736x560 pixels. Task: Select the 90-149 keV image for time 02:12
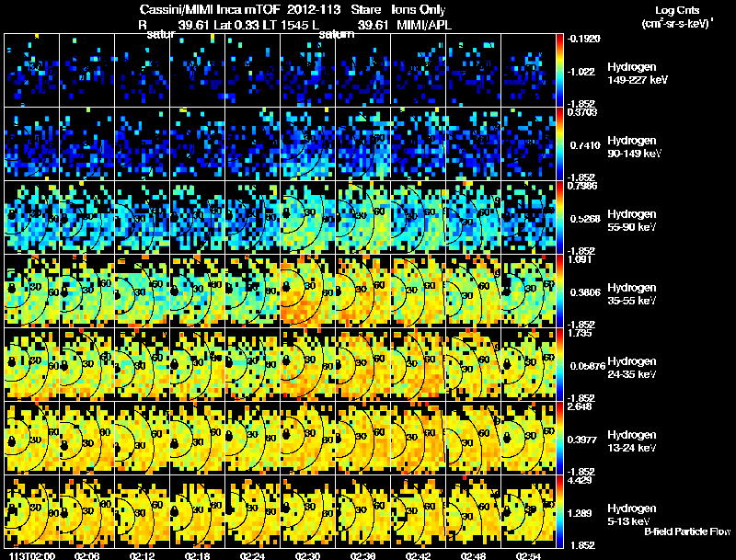(142, 144)
